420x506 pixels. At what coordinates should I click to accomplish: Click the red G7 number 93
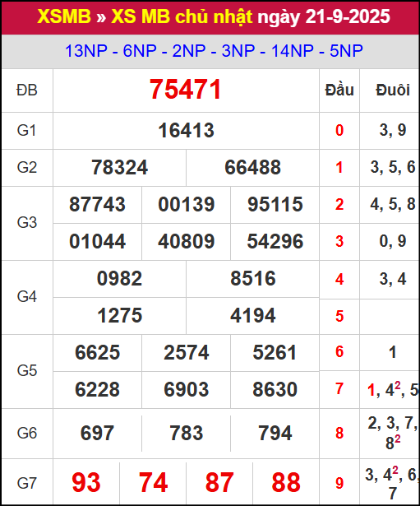tap(86, 482)
